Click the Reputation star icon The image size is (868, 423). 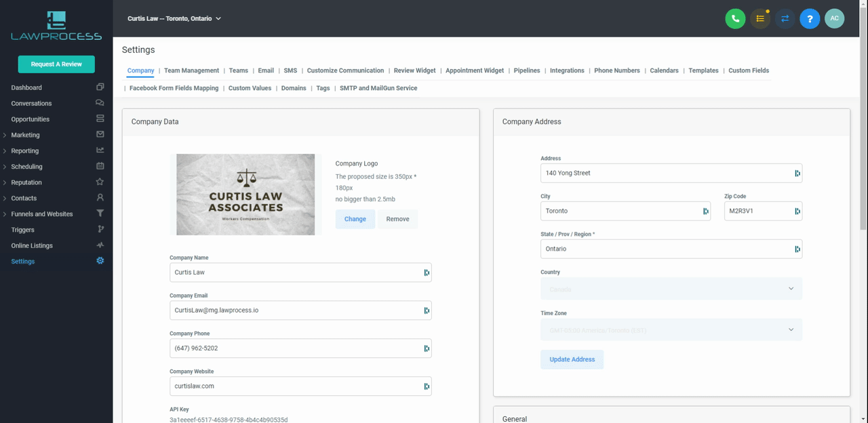tap(100, 182)
